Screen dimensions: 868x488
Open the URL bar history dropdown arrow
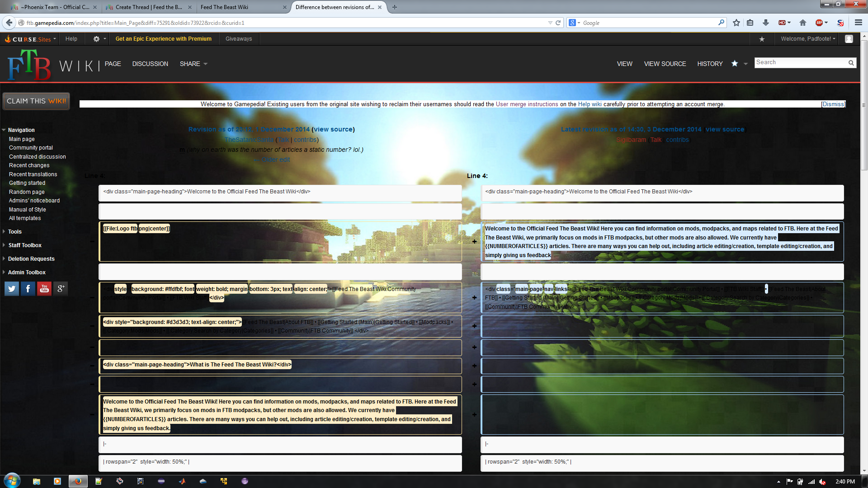click(550, 23)
